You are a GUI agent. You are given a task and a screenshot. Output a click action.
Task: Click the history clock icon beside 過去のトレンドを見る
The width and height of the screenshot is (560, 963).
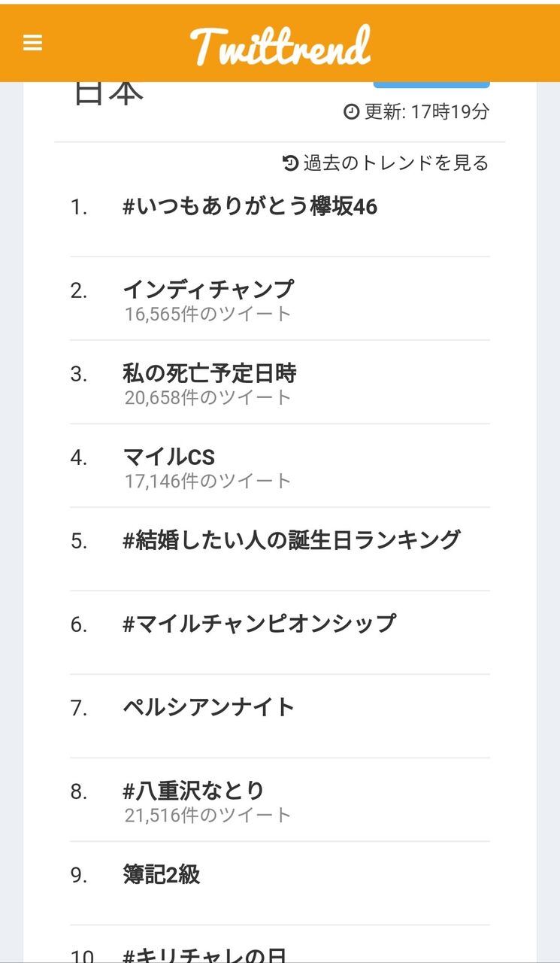tap(290, 163)
